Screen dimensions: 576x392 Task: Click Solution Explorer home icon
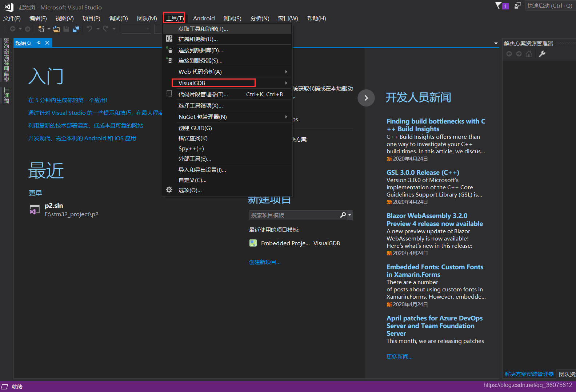[x=529, y=54]
